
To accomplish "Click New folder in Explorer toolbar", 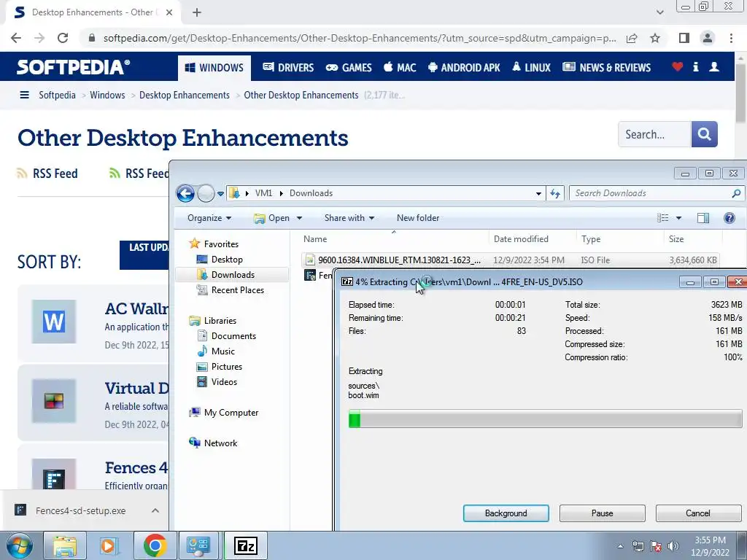I will 418,218.
